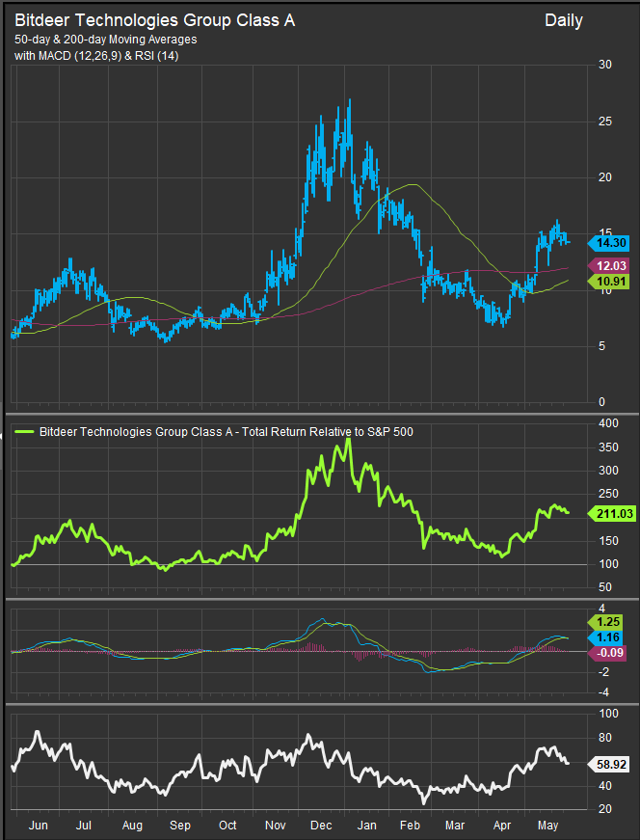Screen dimensions: 640x840
Task: Click the -2 MACD axis label
Action: coord(604,672)
